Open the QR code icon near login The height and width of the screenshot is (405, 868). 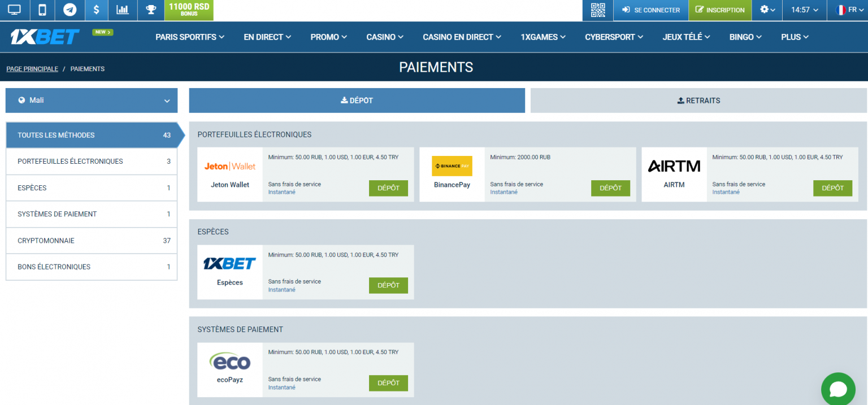[x=597, y=10]
